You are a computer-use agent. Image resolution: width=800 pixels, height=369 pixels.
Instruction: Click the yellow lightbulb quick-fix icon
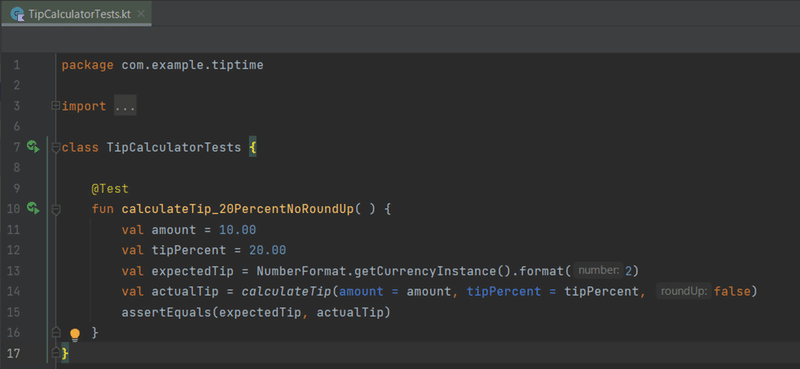(x=75, y=335)
